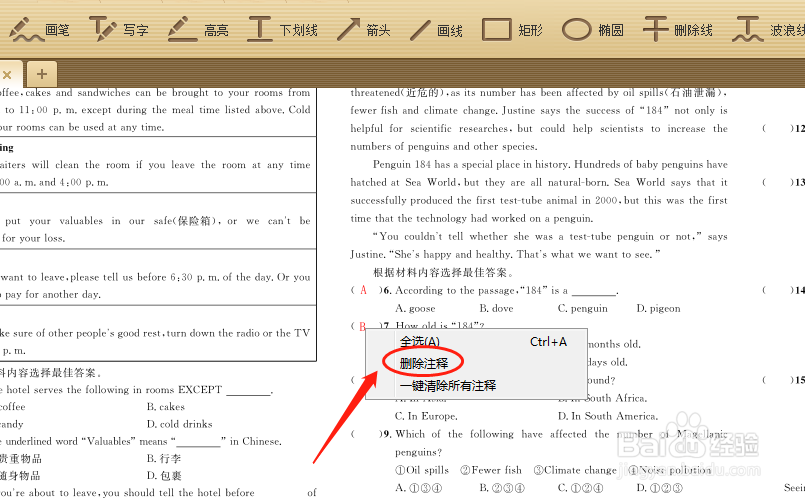Select the 波浪线 wavy line tool
This screenshot has height=498, width=805.
pyautogui.click(x=769, y=30)
